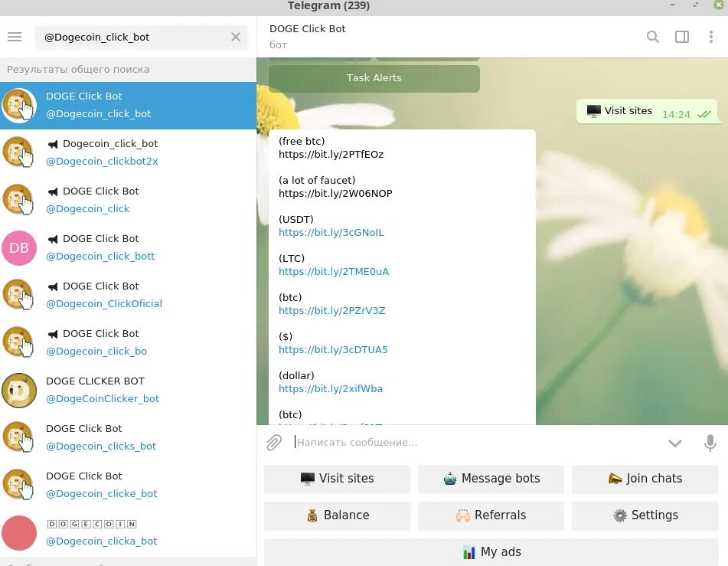Click the Settings keyboard button
This screenshot has width=728, height=566.
[645, 515]
